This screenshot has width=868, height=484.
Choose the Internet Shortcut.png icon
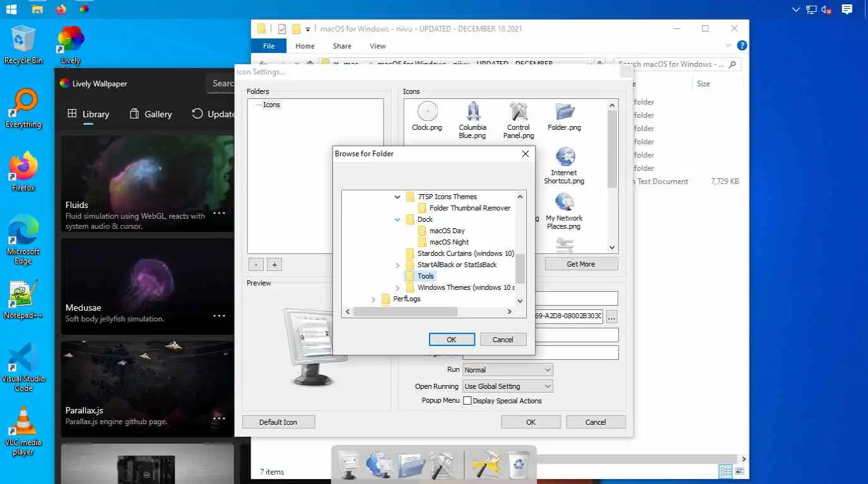pyautogui.click(x=565, y=166)
